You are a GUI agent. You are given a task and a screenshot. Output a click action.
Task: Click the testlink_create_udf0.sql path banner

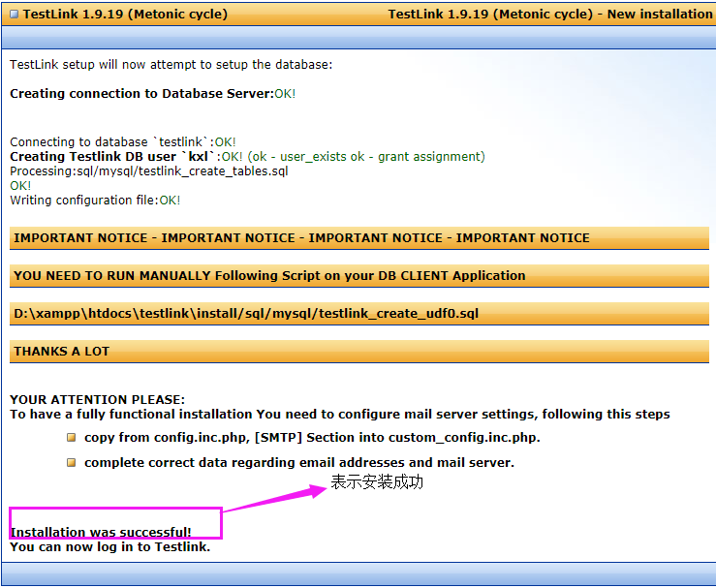(x=358, y=314)
